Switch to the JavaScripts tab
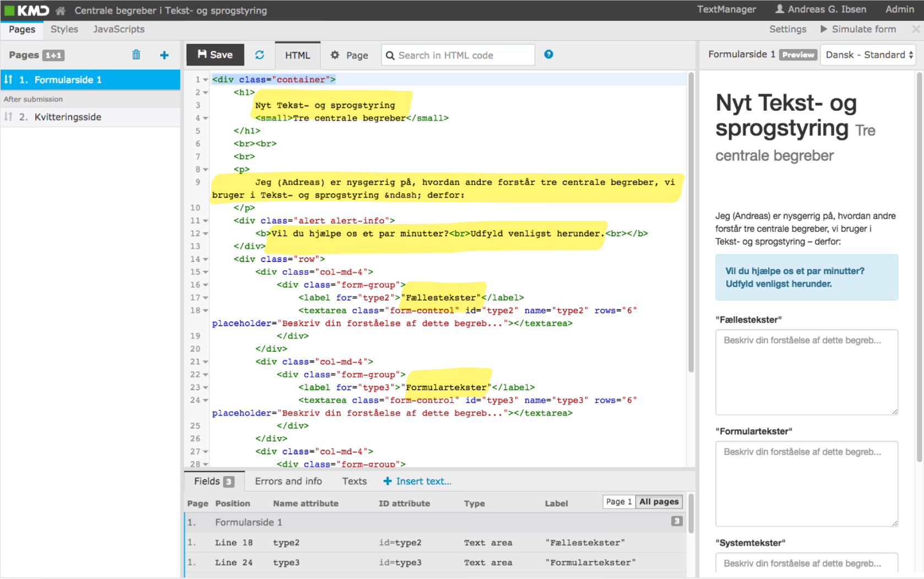Screen dimensions: 924x579 tap(118, 29)
